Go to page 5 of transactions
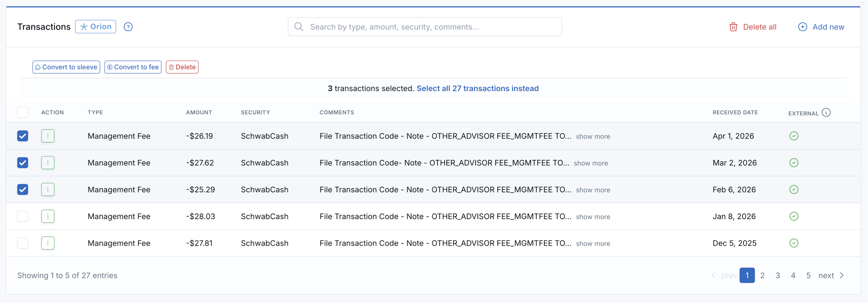 click(x=808, y=275)
